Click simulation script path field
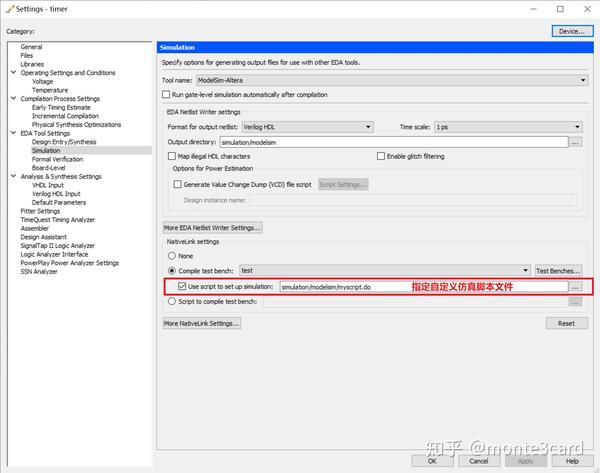Viewport: 600px width, 473px height. (x=424, y=287)
